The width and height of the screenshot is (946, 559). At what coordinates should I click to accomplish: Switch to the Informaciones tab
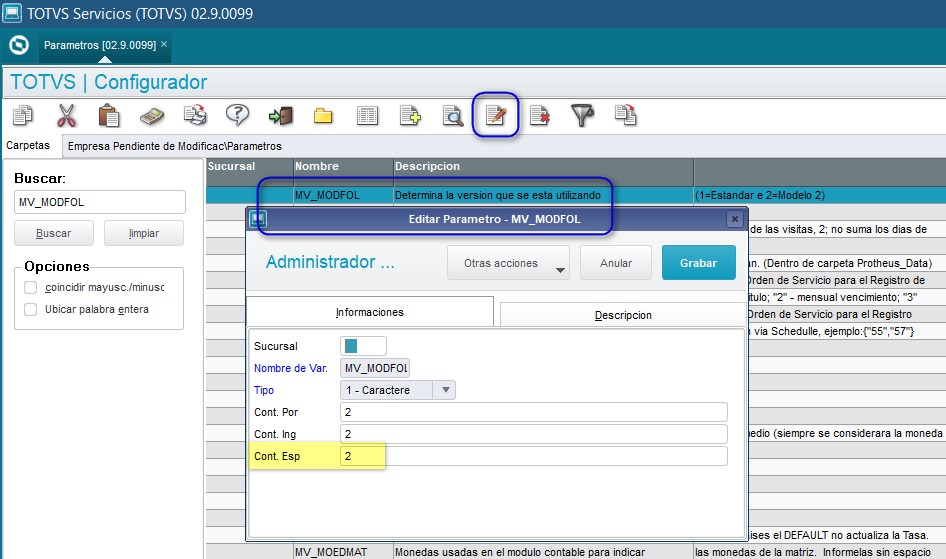[370, 312]
